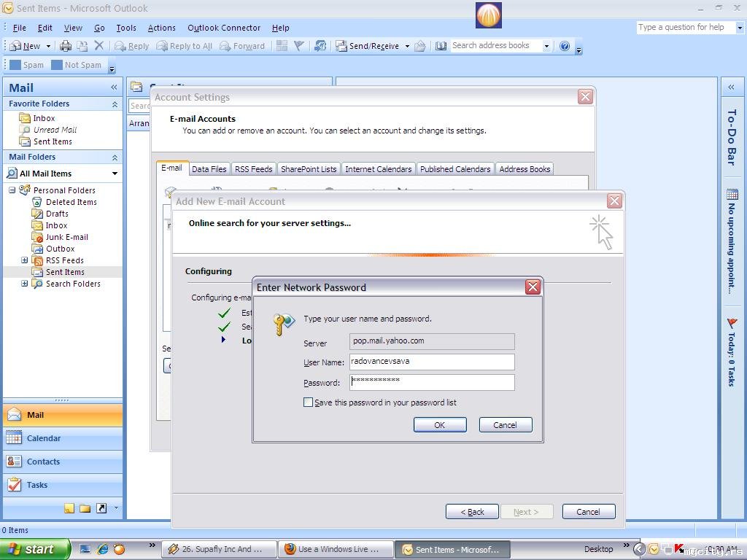Viewport: 747px width, 560px height.
Task: Switch to the Address Books tab
Action: (x=525, y=169)
